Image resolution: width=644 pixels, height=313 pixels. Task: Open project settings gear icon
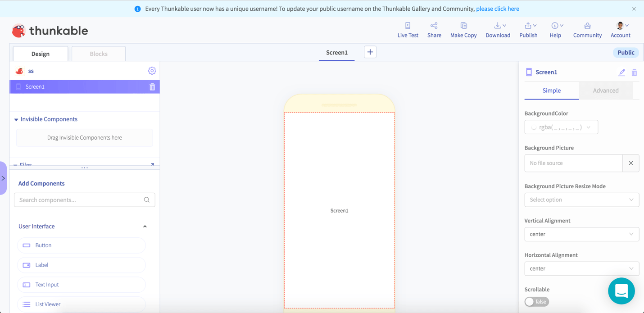152,71
